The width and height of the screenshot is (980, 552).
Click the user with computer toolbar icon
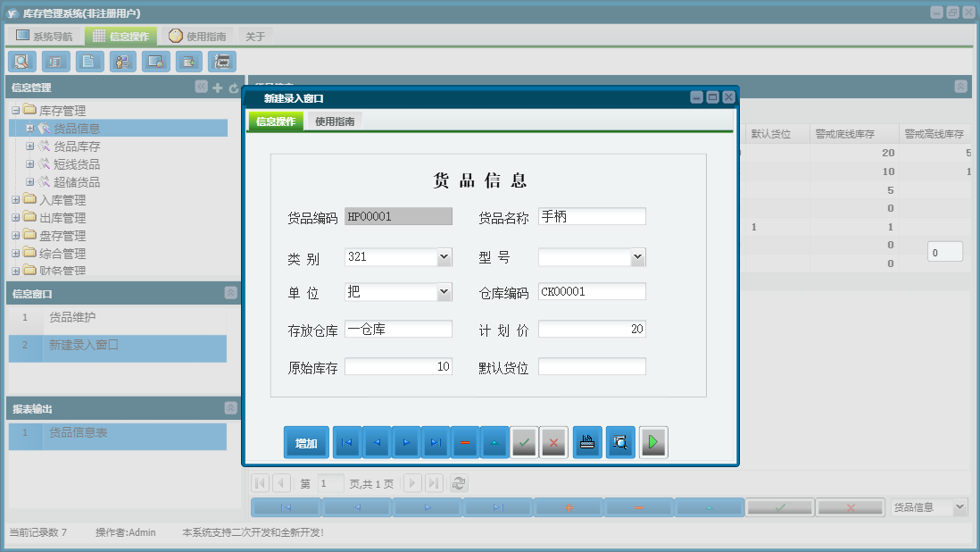[122, 62]
